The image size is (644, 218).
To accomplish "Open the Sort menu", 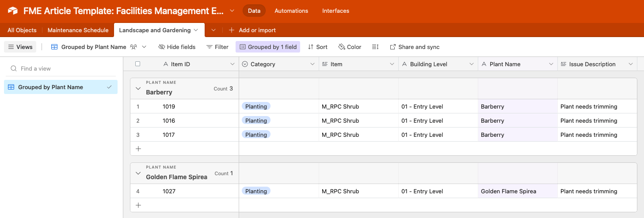I will pyautogui.click(x=318, y=47).
